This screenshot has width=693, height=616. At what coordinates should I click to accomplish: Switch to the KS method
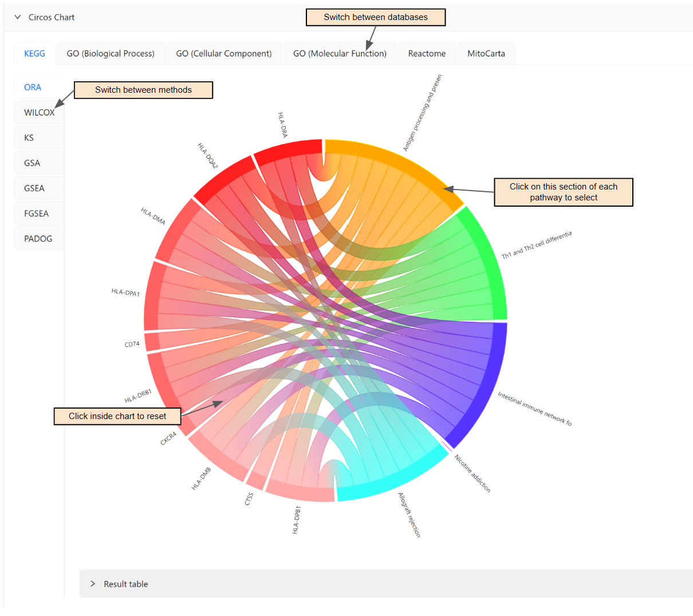point(29,137)
